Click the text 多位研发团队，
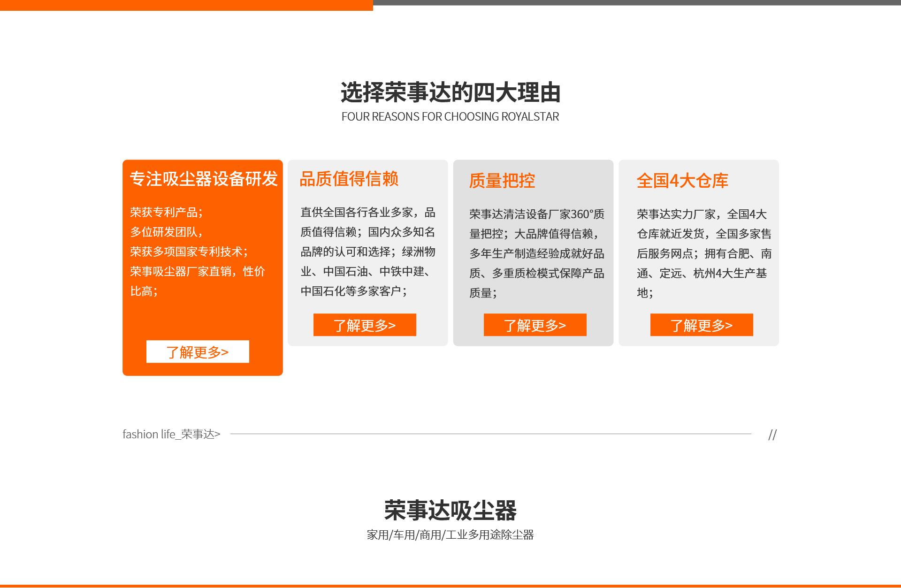 [x=167, y=232]
